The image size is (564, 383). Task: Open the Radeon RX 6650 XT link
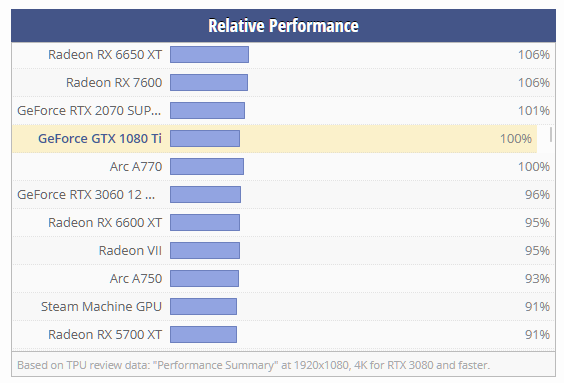tap(105, 55)
